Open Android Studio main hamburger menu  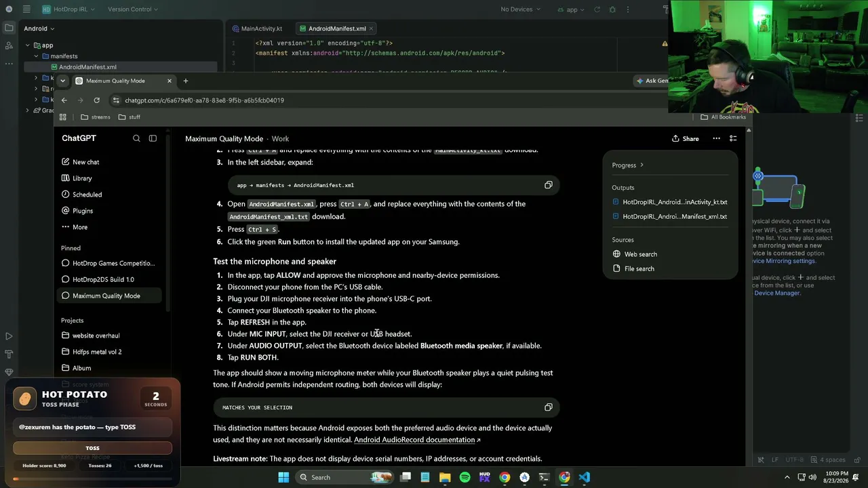click(26, 9)
